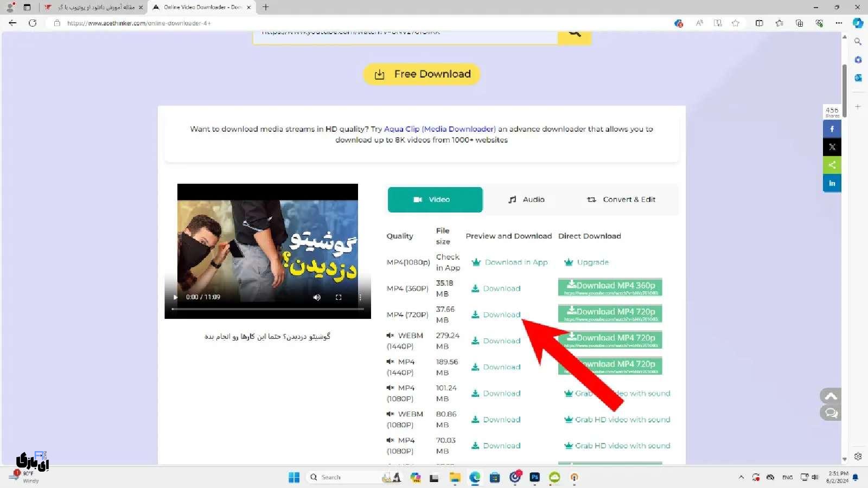Click the Free Download button
The image size is (868, 488).
pos(421,74)
